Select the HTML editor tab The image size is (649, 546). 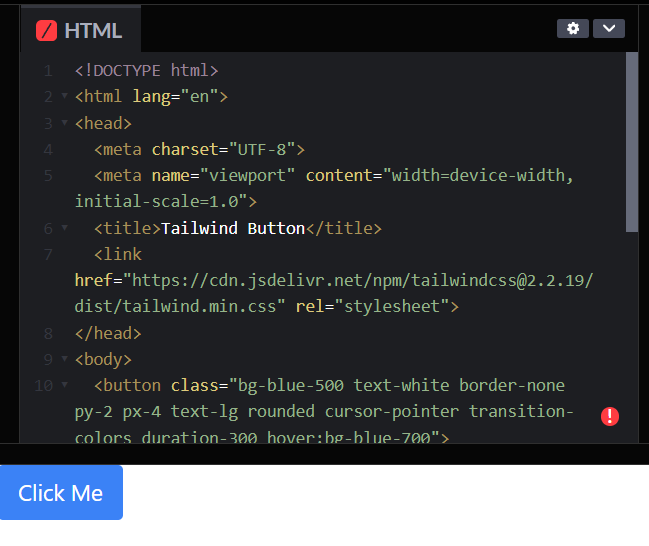coord(81,30)
